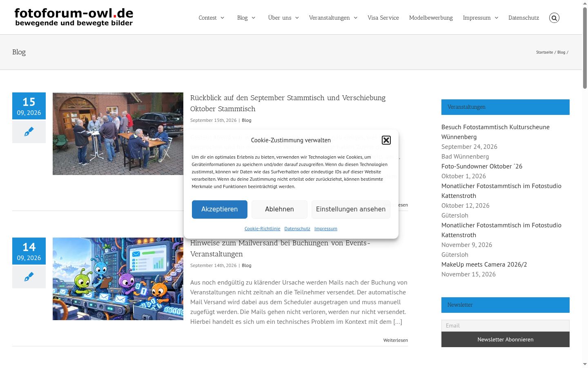Viewport: 588px width, 368px height.
Task: Accept cookies with the Akzeptieren button
Action: point(220,209)
